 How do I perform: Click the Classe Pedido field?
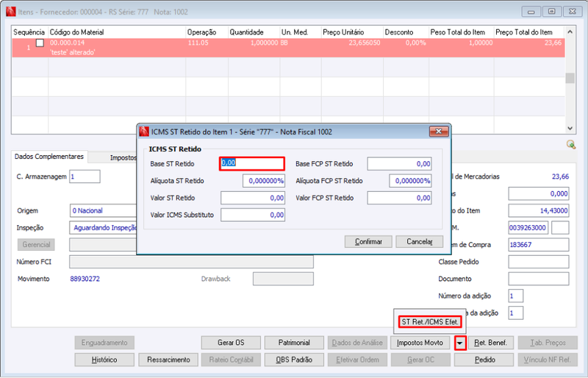pyautogui.click(x=539, y=262)
